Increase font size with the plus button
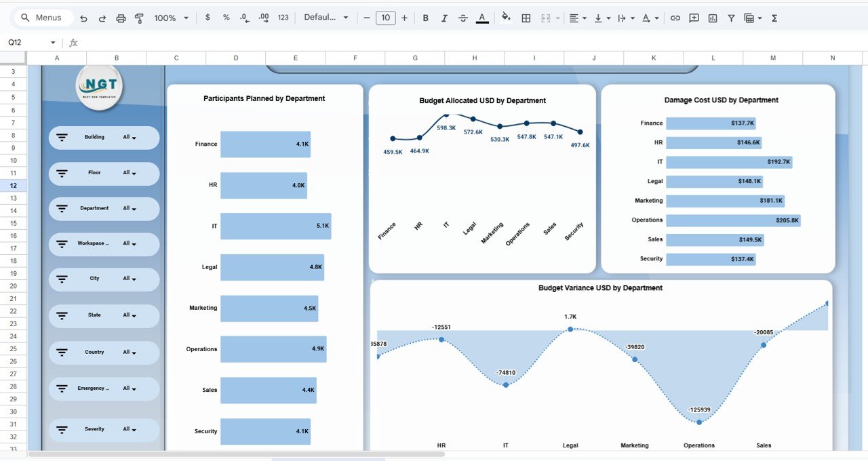The height and width of the screenshot is (461, 868). click(x=404, y=18)
